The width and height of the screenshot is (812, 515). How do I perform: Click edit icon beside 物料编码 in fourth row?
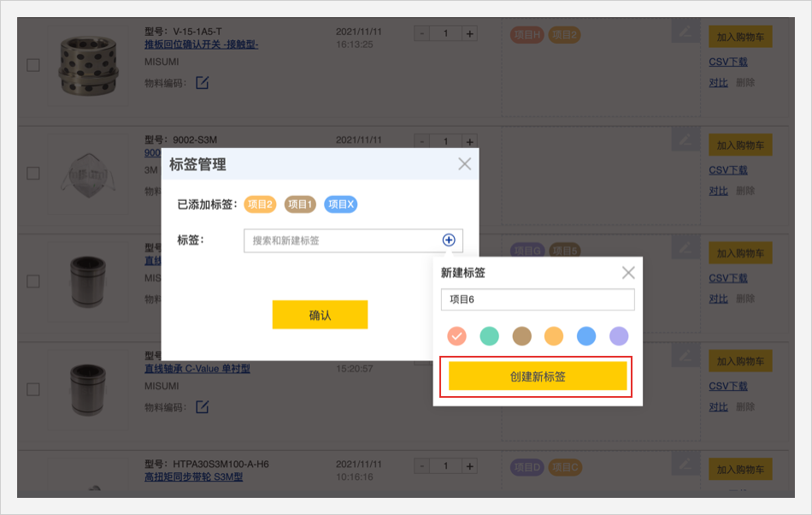(203, 406)
